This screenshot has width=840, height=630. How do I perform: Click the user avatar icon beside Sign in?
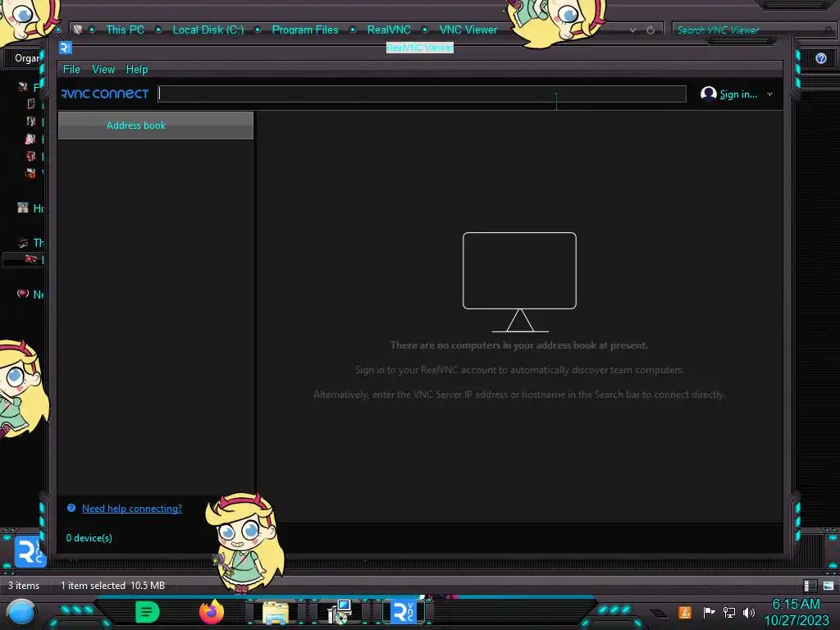point(708,94)
